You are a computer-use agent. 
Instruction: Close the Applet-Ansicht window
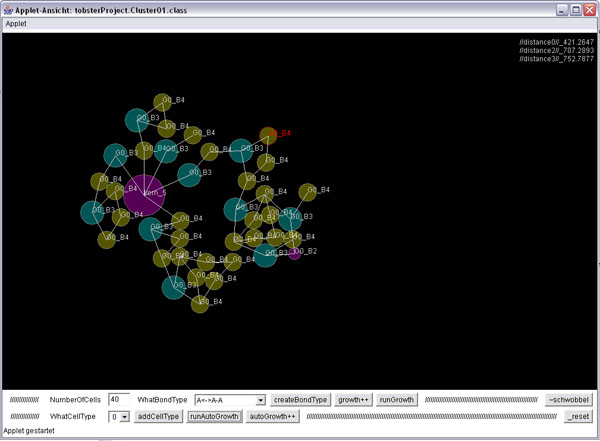pos(589,10)
